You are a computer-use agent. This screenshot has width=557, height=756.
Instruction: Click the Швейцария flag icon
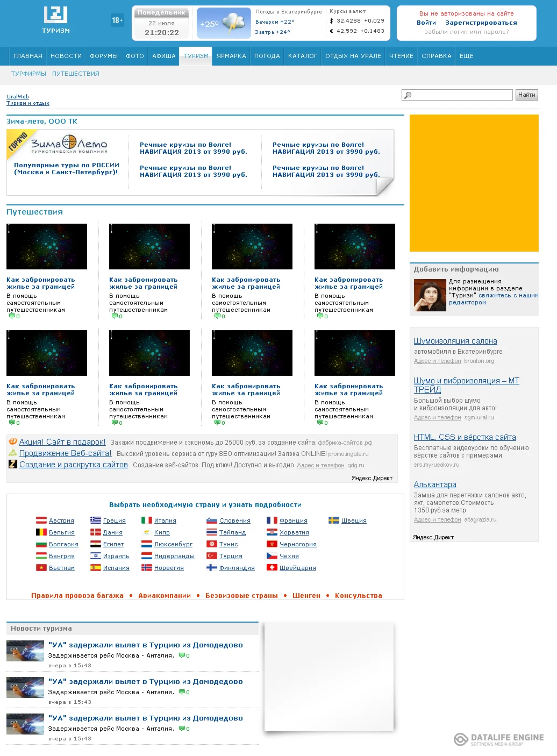pos(272,568)
